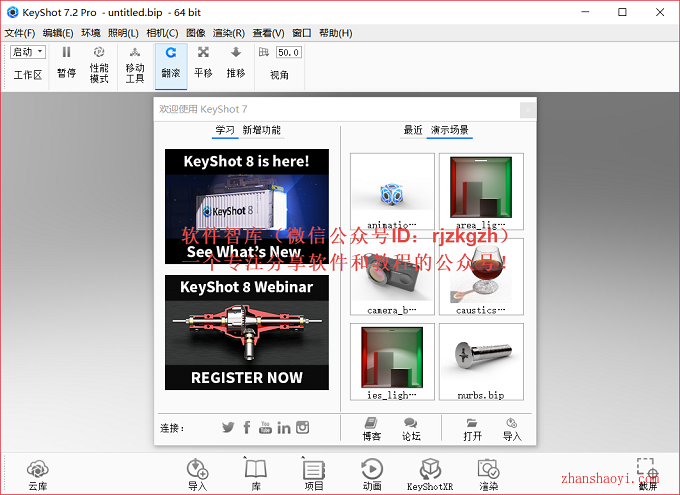Visit the 论坛 forum
The height and width of the screenshot is (495, 680).
[411, 429]
